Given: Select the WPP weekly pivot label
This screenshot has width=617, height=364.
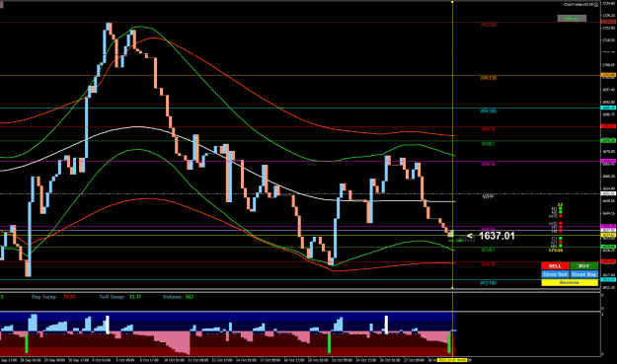Looking at the screenshot, I should [488, 196].
